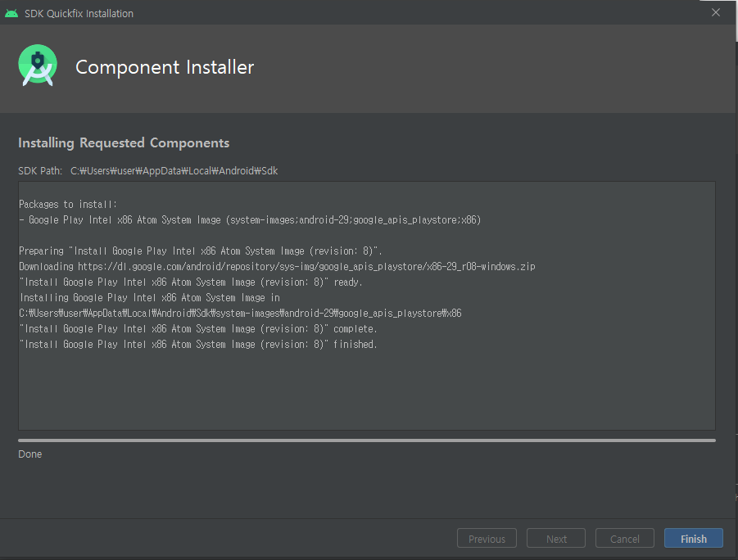Screen dimensions: 738x560
Task: Click the Next button
Action: tap(556, 539)
